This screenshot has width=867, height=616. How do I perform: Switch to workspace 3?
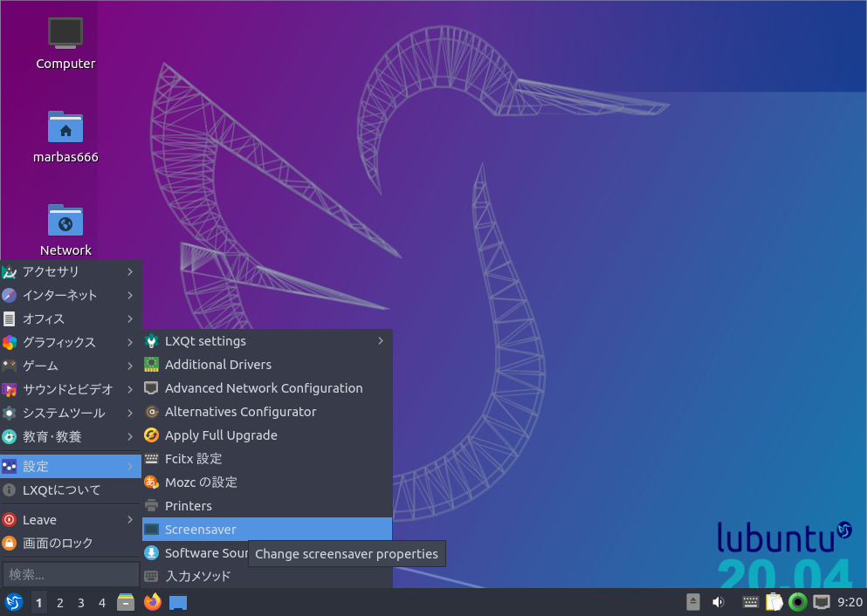click(x=80, y=603)
